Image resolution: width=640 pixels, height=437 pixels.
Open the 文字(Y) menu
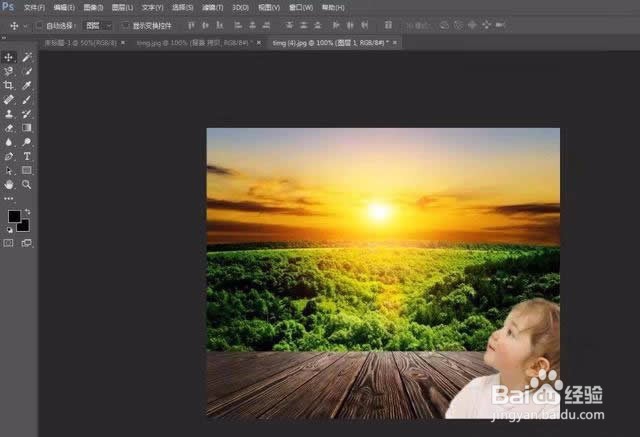tap(152, 8)
